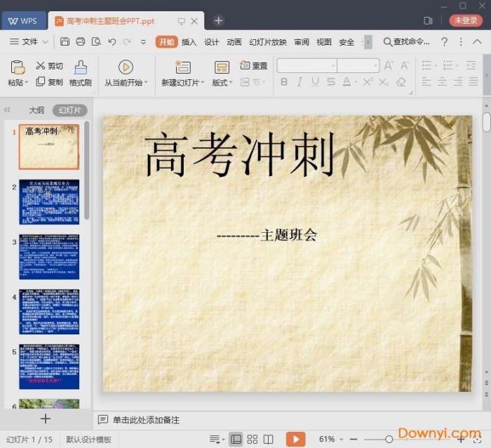Open the 版式 layout dropdown
The height and width of the screenshot is (448, 491).
[222, 83]
